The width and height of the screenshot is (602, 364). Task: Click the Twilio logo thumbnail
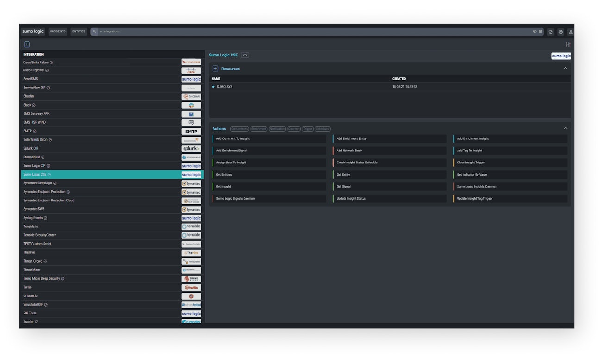191,288
